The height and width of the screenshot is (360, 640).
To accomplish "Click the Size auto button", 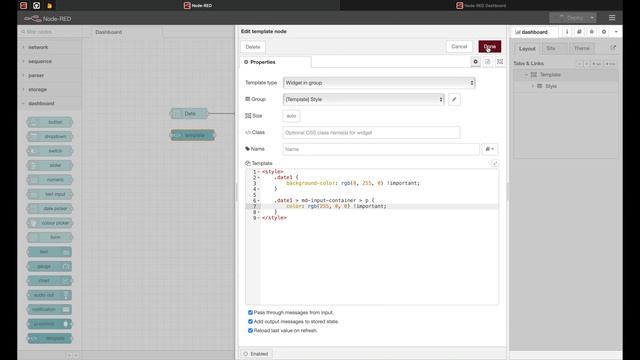I will (x=291, y=116).
